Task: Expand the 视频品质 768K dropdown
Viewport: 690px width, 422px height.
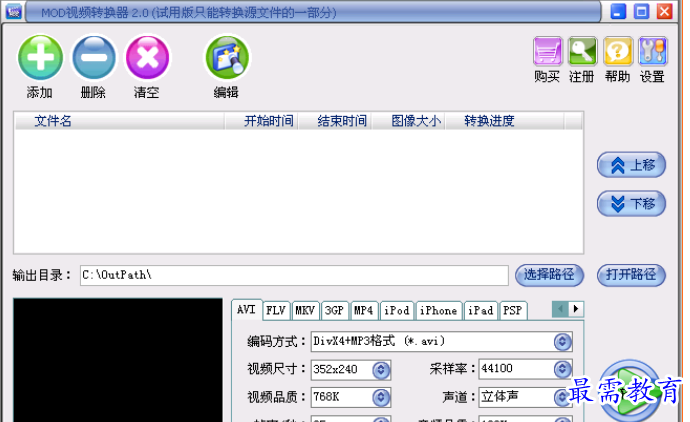Action: pos(381,397)
